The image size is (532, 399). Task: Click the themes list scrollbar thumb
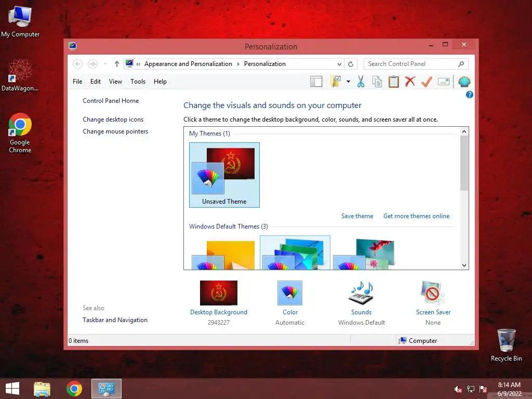[x=464, y=163]
